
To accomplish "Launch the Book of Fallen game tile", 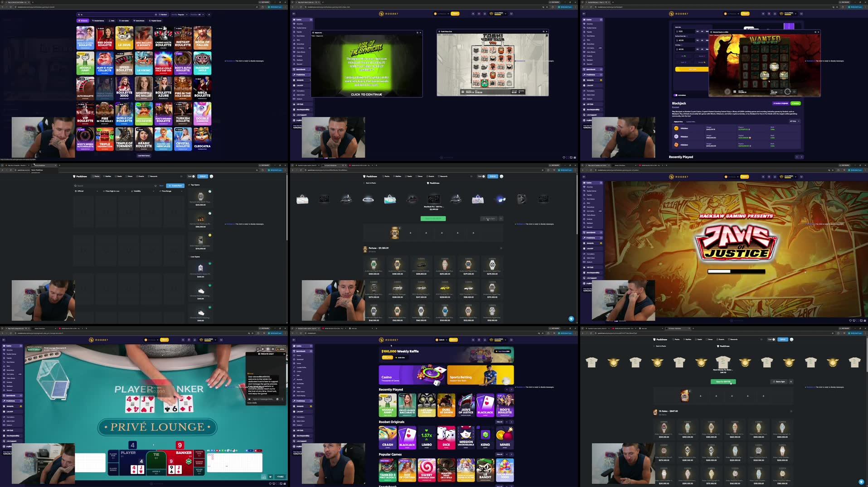I will click(x=202, y=38).
